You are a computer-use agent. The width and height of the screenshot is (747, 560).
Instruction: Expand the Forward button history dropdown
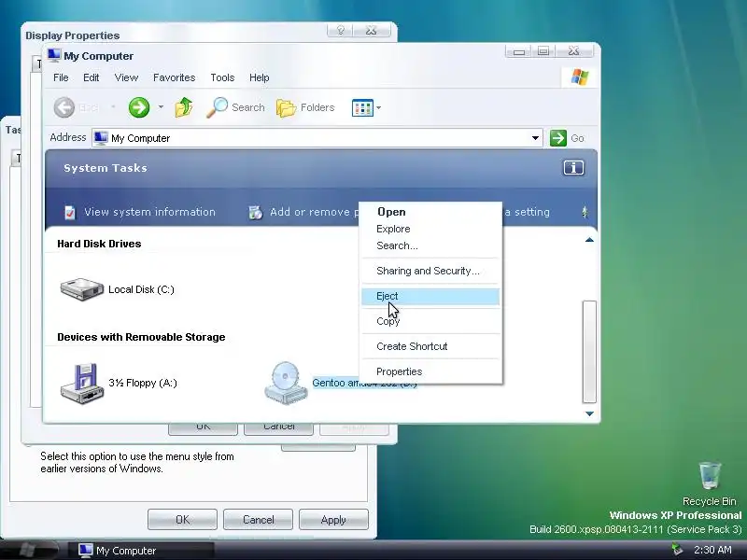point(161,107)
